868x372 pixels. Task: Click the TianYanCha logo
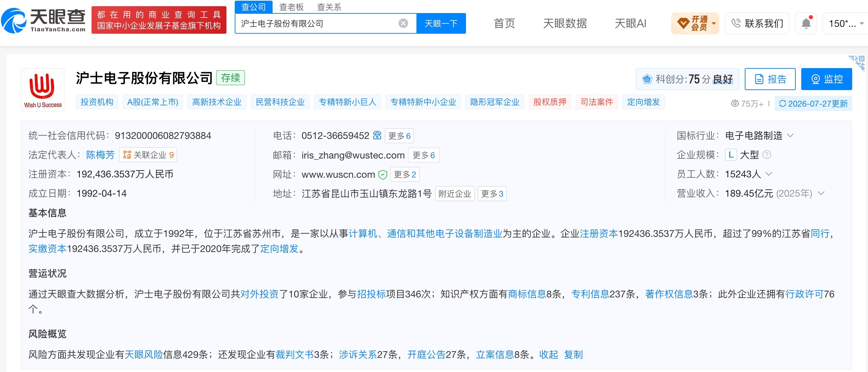(43, 20)
